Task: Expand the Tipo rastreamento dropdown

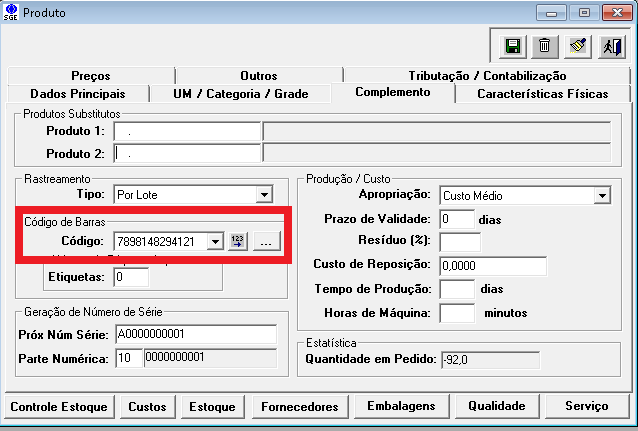Action: (x=264, y=194)
